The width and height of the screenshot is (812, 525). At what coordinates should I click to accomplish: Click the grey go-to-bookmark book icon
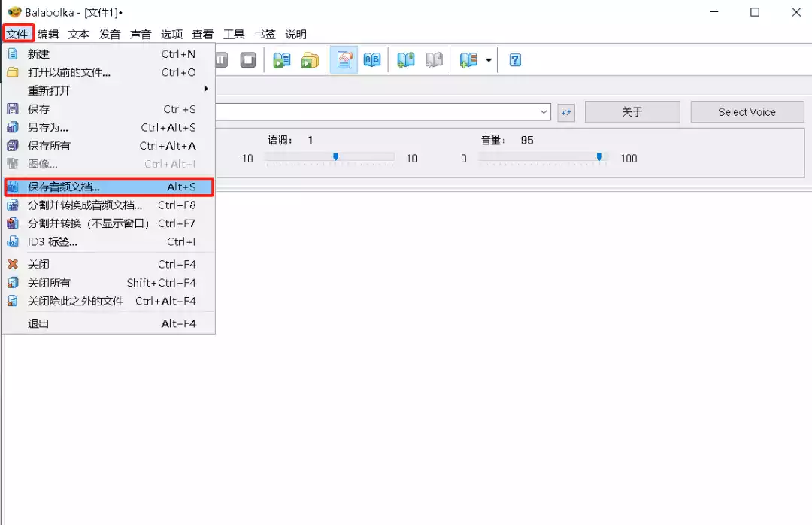(x=434, y=60)
